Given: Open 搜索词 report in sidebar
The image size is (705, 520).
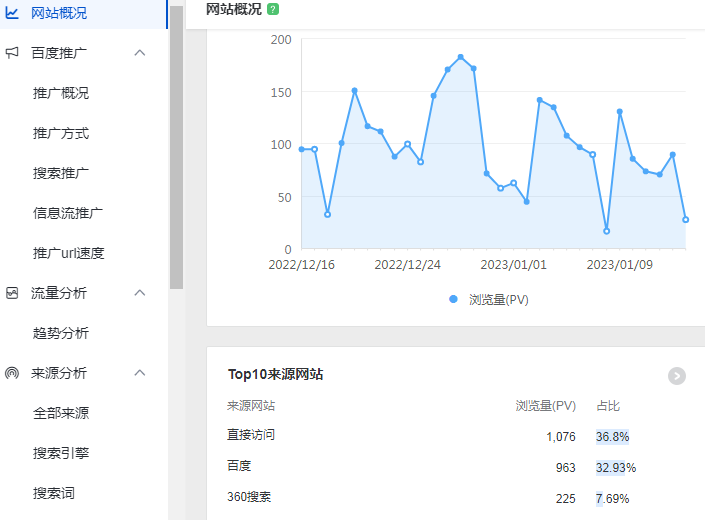Looking at the screenshot, I should tap(54, 493).
